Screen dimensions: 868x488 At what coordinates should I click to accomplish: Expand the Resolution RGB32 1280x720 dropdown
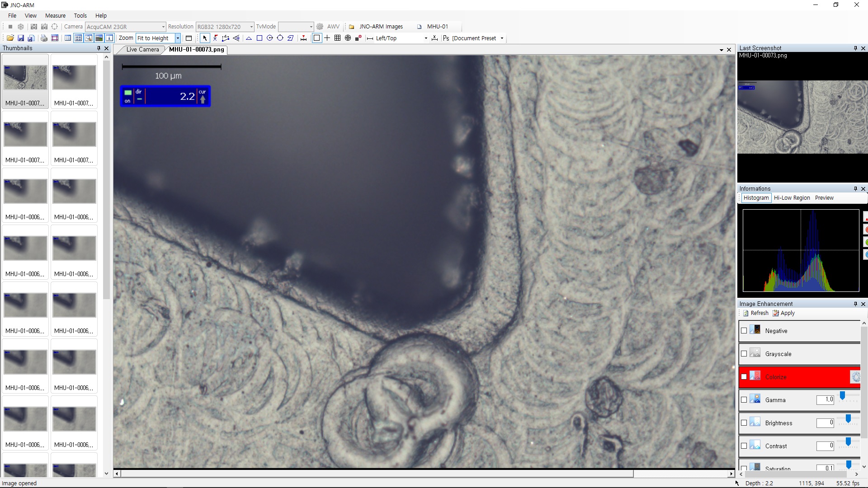[x=251, y=27]
